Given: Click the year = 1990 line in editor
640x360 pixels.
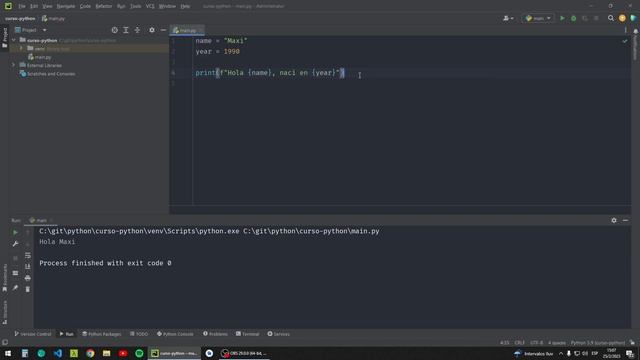Looking at the screenshot, I should click(218, 51).
